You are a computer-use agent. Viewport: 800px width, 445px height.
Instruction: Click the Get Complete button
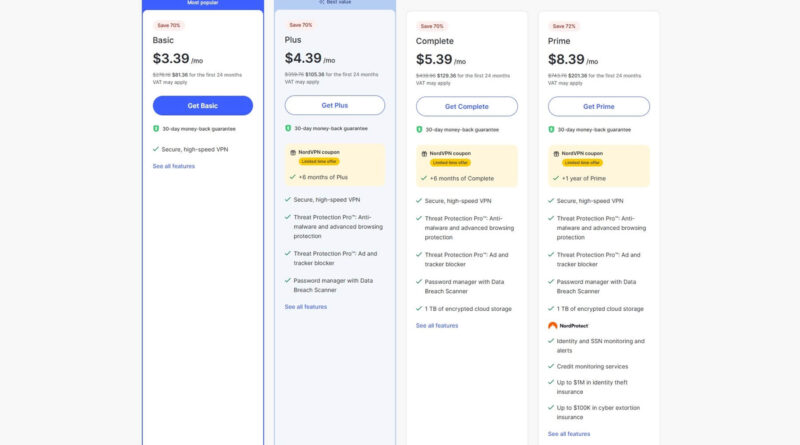[467, 107]
